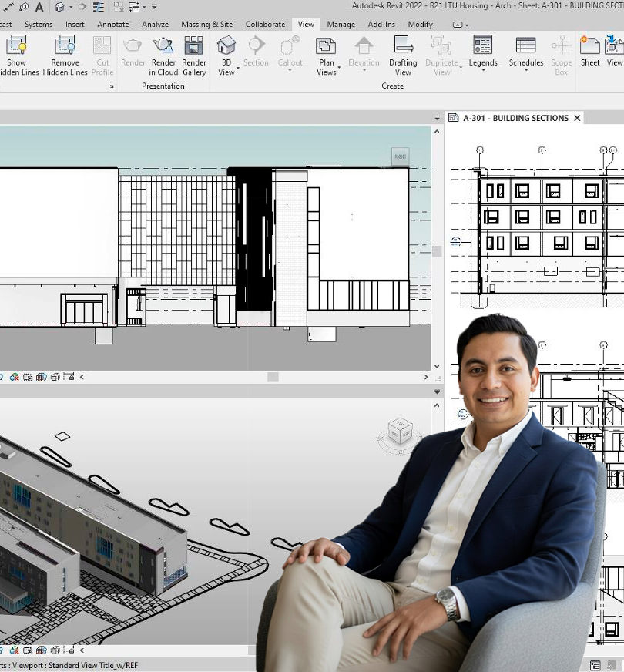
Task: Select the Cut Profile tool
Action: click(102, 54)
